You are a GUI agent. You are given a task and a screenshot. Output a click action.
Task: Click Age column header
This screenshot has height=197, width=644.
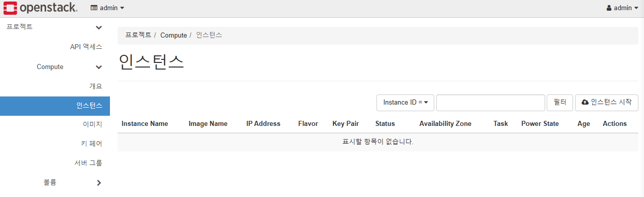tap(584, 124)
